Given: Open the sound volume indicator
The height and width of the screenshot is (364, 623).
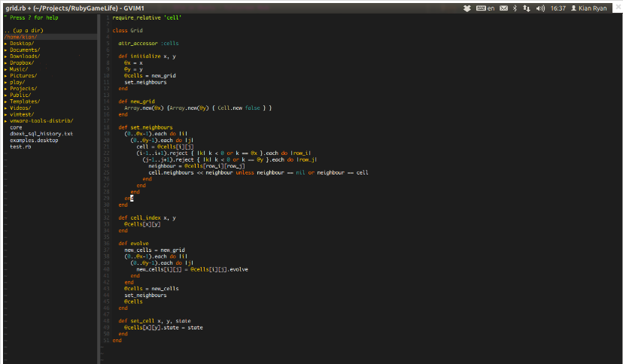Looking at the screenshot, I should [540, 8].
